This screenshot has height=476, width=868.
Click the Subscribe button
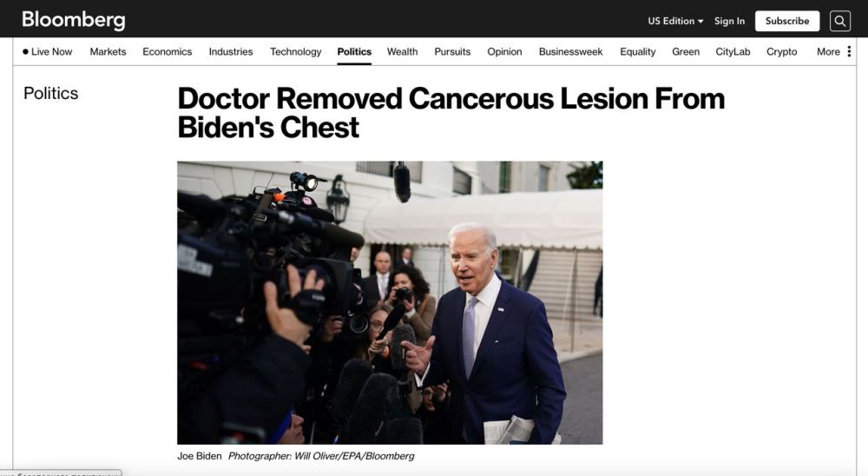point(787,21)
